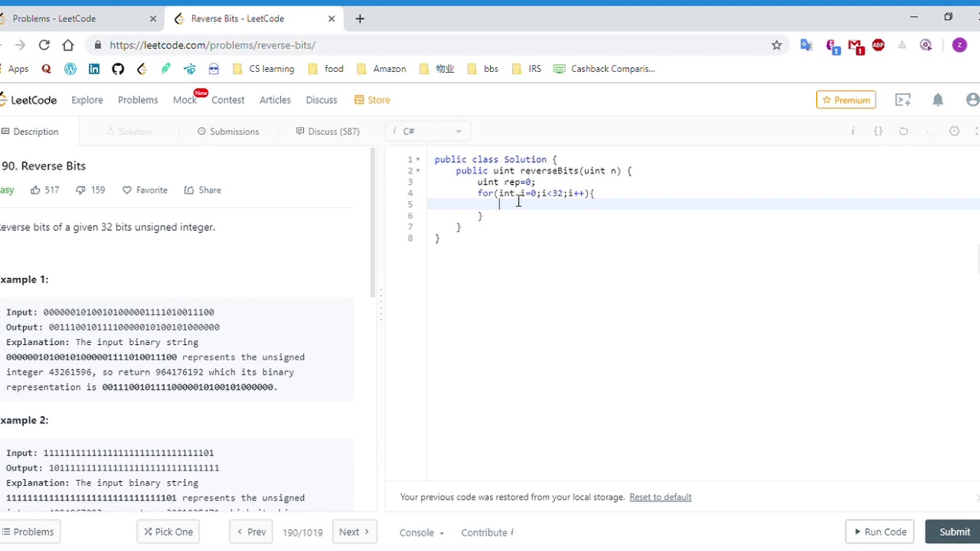Reset code with the revert icon
This screenshot has width=980, height=551.
pos(903,132)
